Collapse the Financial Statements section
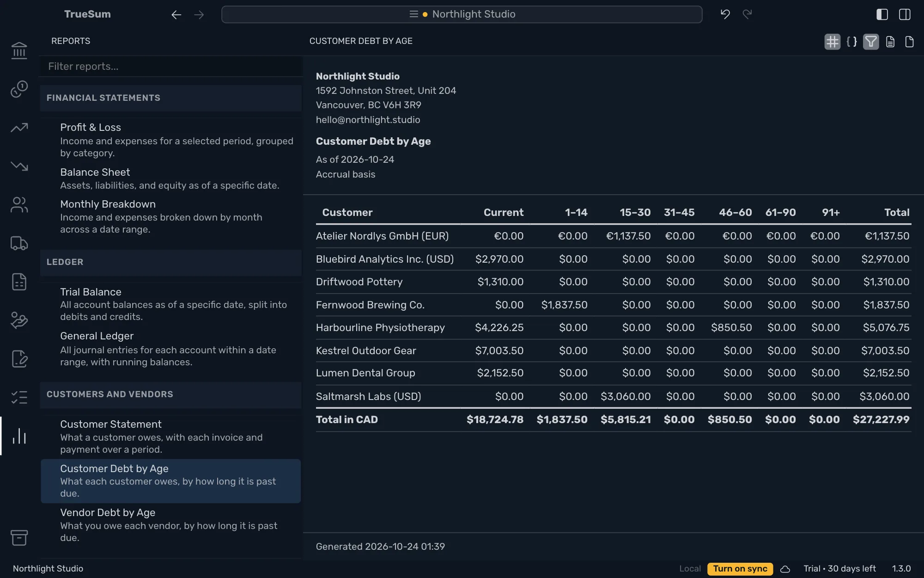This screenshot has height=578, width=924. pos(170,98)
